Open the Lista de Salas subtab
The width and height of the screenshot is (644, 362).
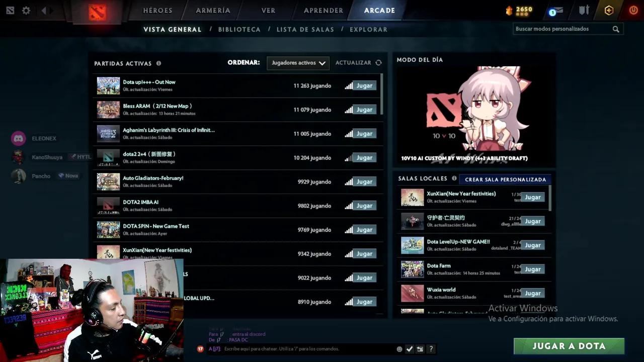[305, 30]
